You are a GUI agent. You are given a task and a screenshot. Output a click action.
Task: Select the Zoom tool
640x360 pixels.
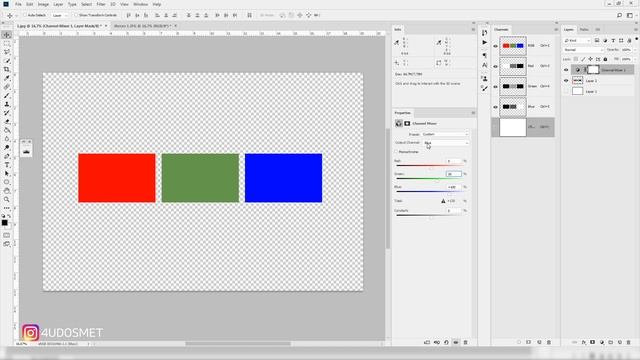click(x=7, y=200)
